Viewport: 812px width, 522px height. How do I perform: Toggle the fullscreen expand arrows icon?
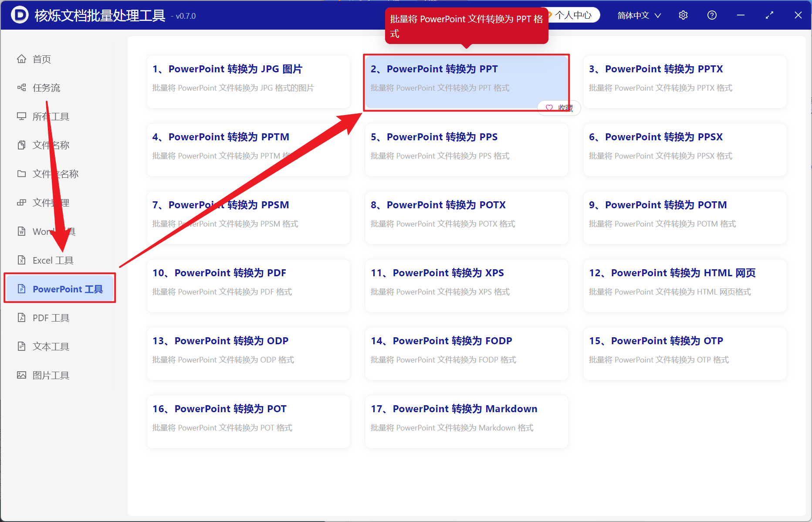[x=769, y=15]
